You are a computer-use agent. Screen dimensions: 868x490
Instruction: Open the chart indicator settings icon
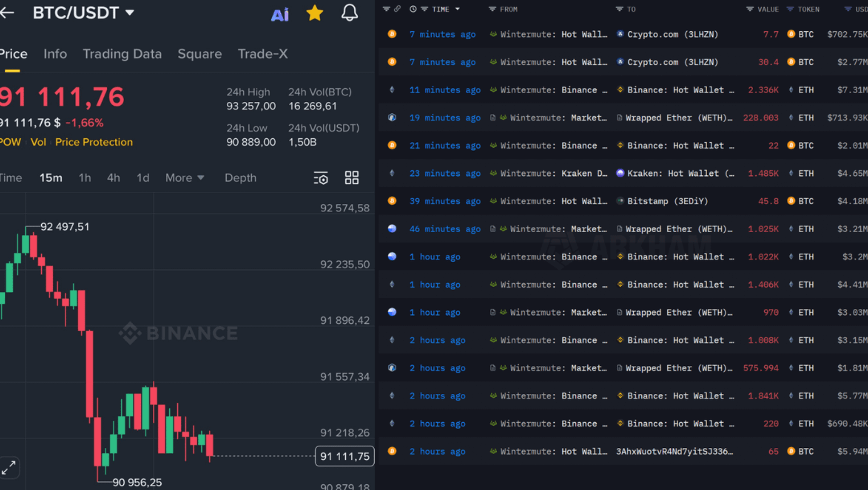[x=321, y=178]
